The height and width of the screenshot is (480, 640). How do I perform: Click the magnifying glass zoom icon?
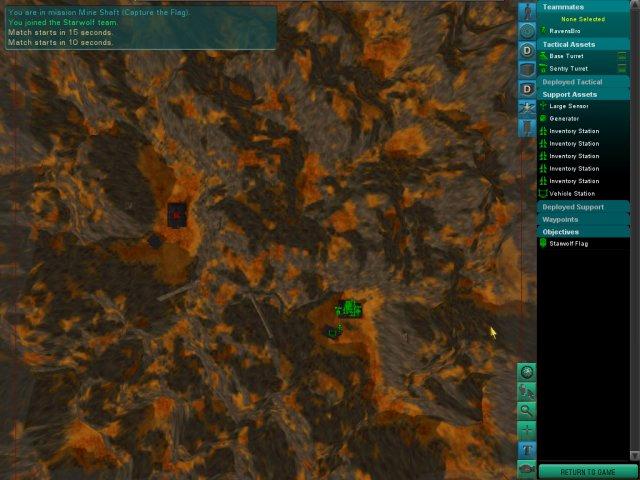click(x=527, y=410)
